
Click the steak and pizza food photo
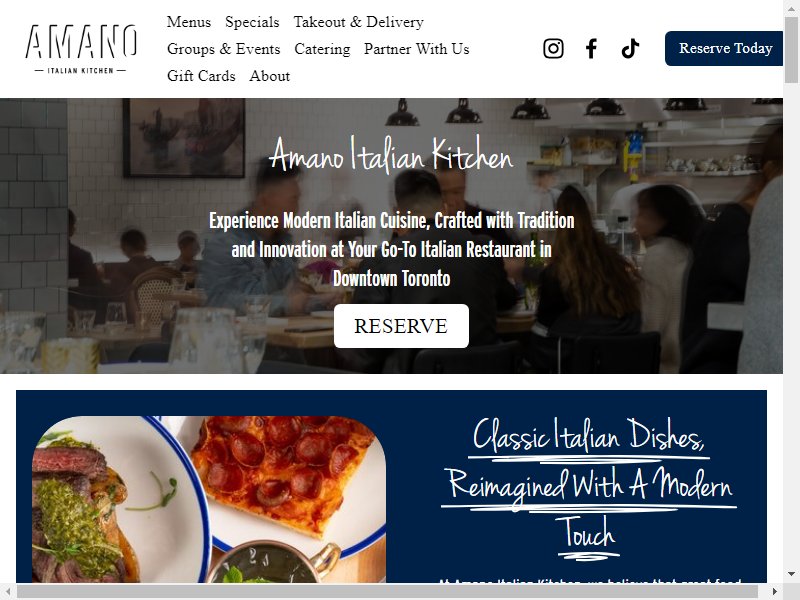209,499
